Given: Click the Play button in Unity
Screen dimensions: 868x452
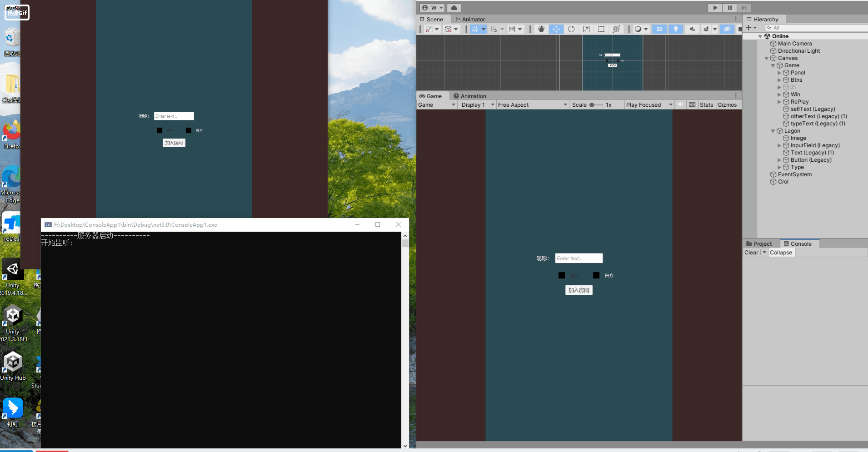Looking at the screenshot, I should (715, 8).
